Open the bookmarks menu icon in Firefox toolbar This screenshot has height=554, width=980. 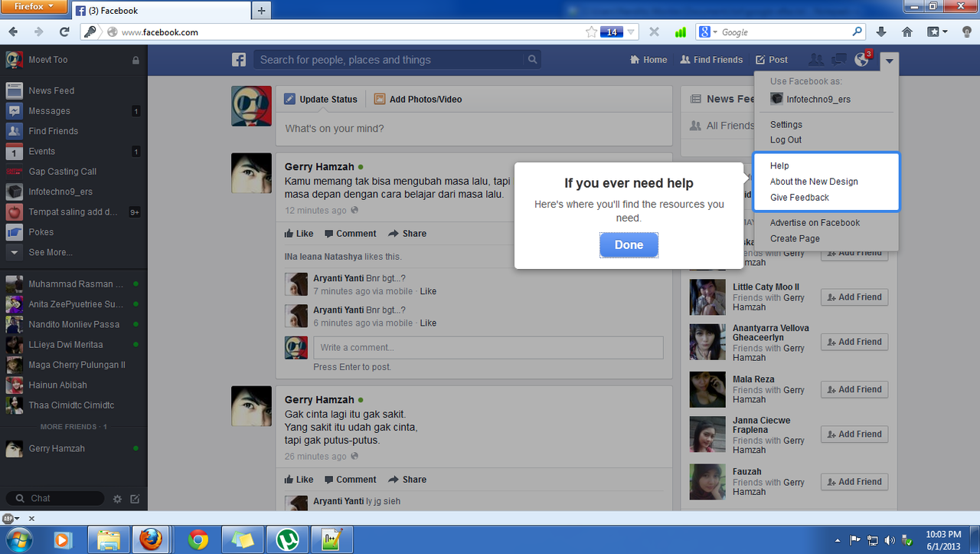[x=937, y=32]
